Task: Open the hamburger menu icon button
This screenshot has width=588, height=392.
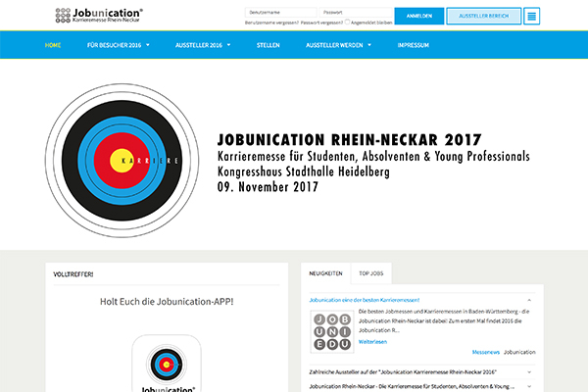Action: [531, 16]
